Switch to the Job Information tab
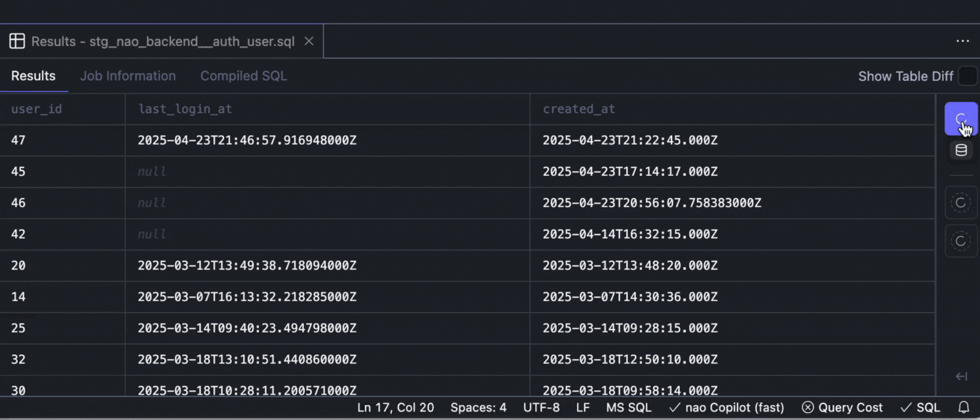The height and width of the screenshot is (420, 980). [x=128, y=76]
